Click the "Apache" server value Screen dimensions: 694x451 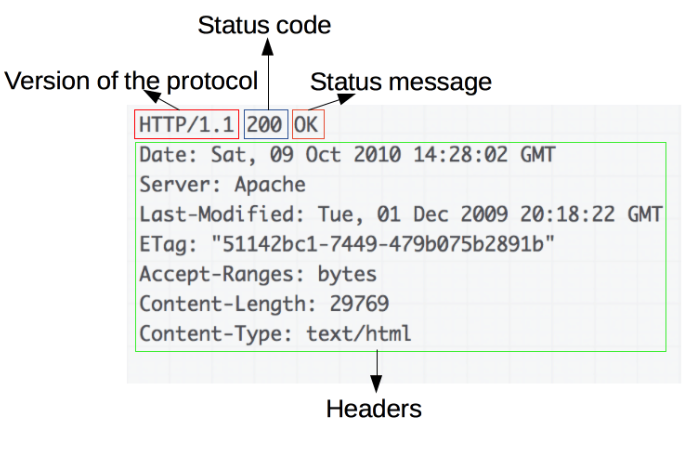(270, 185)
